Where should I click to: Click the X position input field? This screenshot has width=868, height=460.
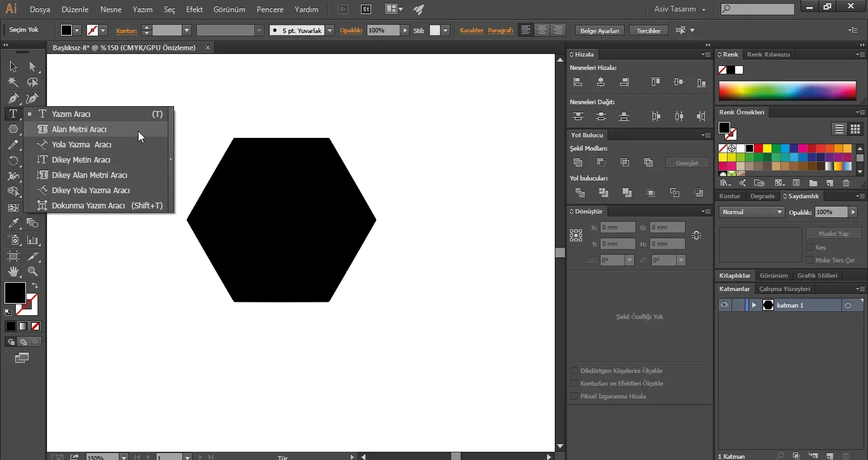[x=618, y=227]
